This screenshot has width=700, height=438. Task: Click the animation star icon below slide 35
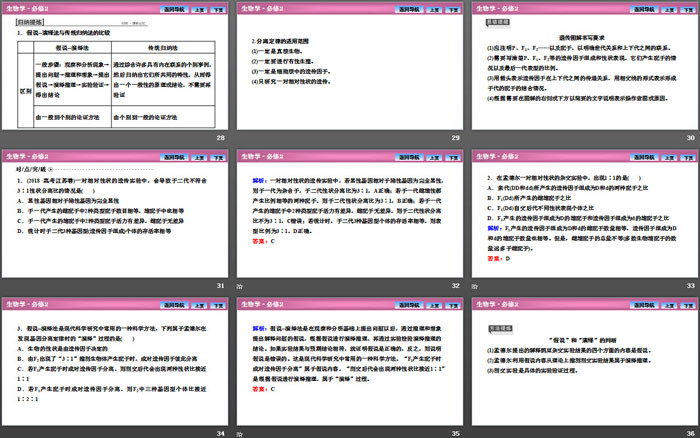(x=241, y=434)
